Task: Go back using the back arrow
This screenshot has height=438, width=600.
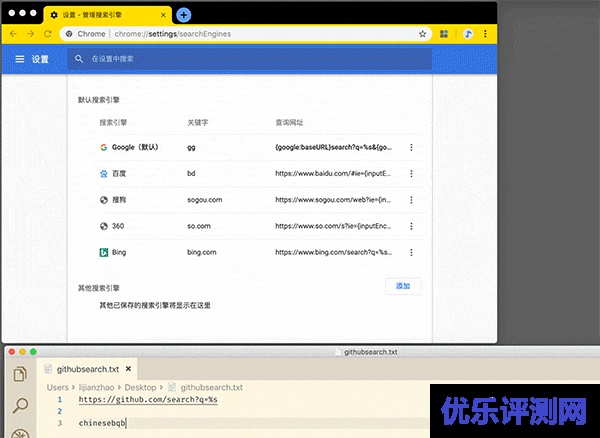Action: 13,33
